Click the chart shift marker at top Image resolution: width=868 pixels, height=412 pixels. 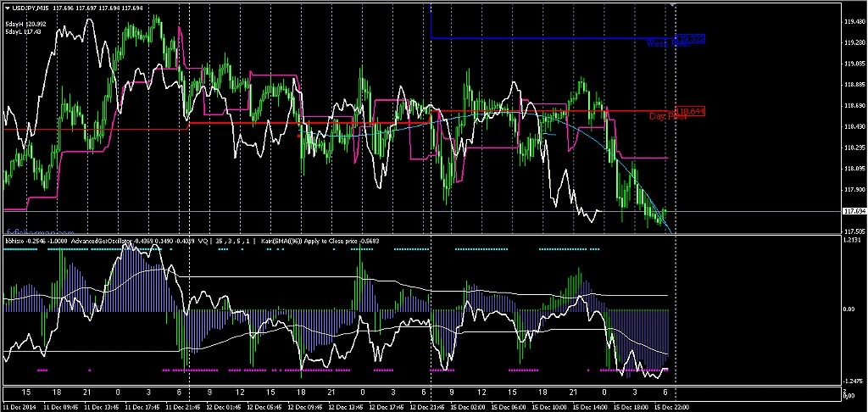pos(675,5)
